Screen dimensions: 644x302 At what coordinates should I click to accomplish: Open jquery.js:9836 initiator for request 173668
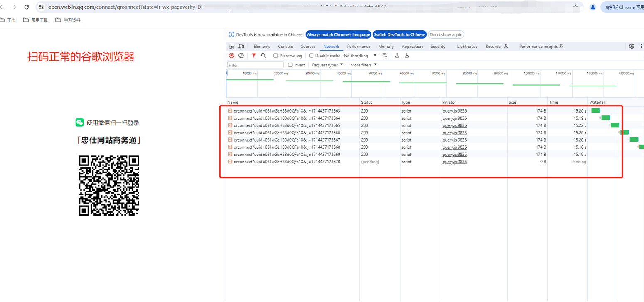[454, 147]
